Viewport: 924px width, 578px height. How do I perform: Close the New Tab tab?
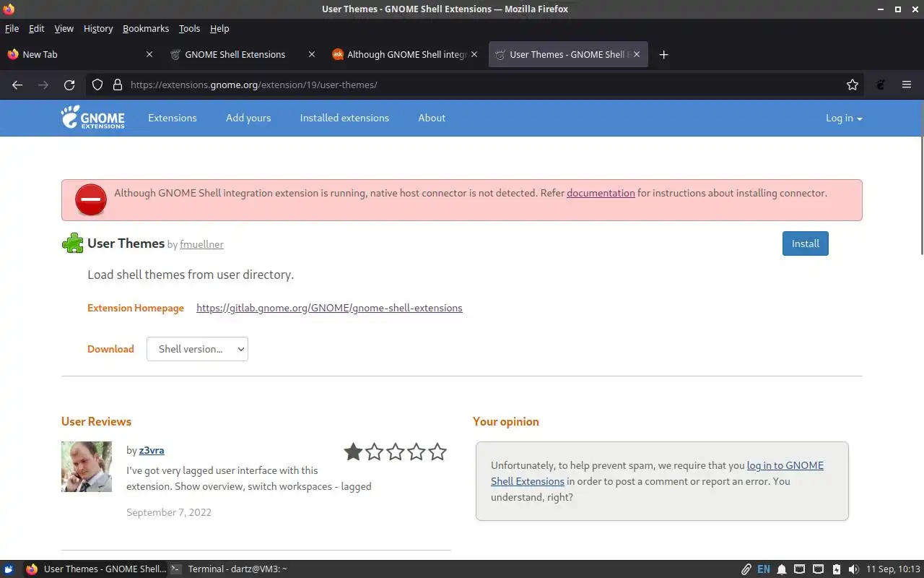[149, 54]
